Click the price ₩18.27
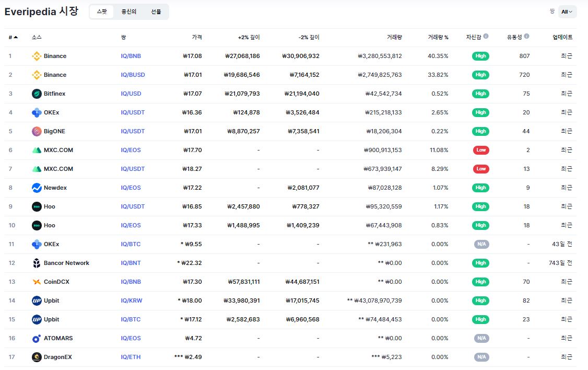 pos(192,169)
